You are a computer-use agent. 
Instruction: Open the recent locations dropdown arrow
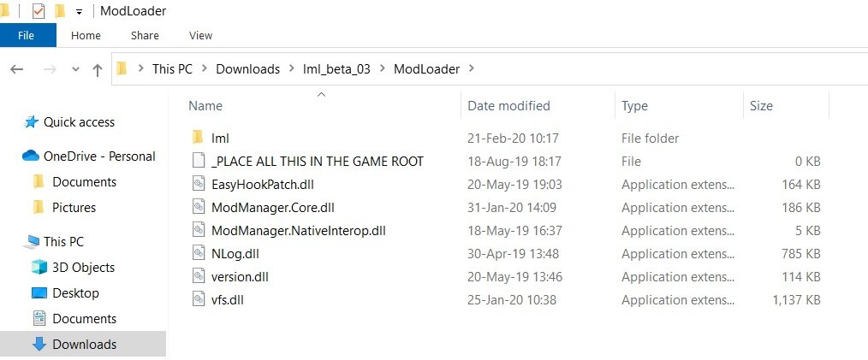click(x=74, y=70)
